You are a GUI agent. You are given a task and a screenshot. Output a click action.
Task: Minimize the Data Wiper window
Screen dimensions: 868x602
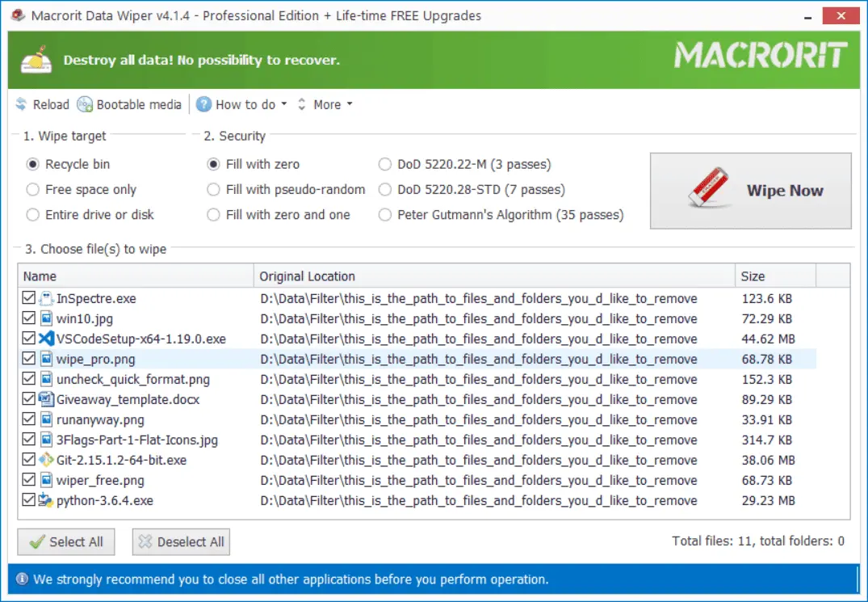coord(807,16)
